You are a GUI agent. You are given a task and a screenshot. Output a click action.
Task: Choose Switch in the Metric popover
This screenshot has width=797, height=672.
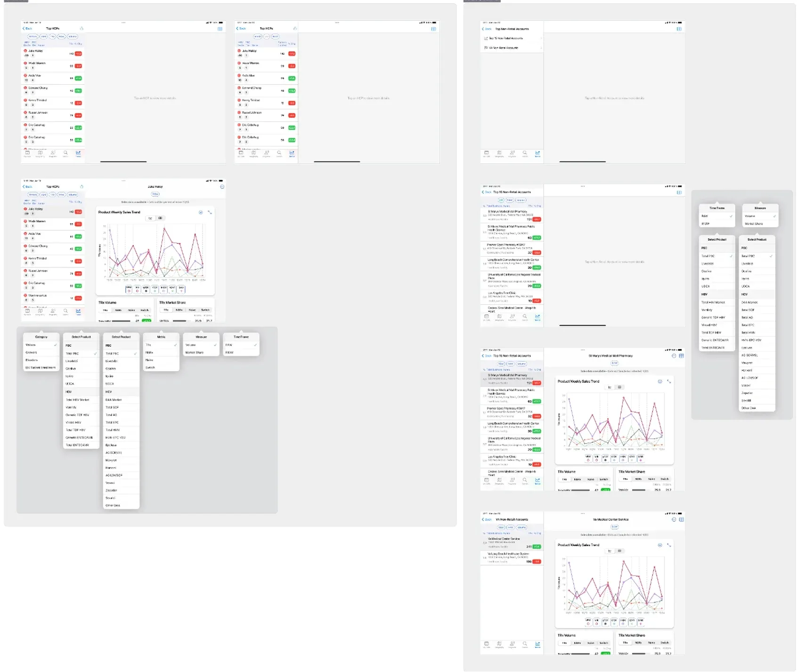(x=161, y=367)
